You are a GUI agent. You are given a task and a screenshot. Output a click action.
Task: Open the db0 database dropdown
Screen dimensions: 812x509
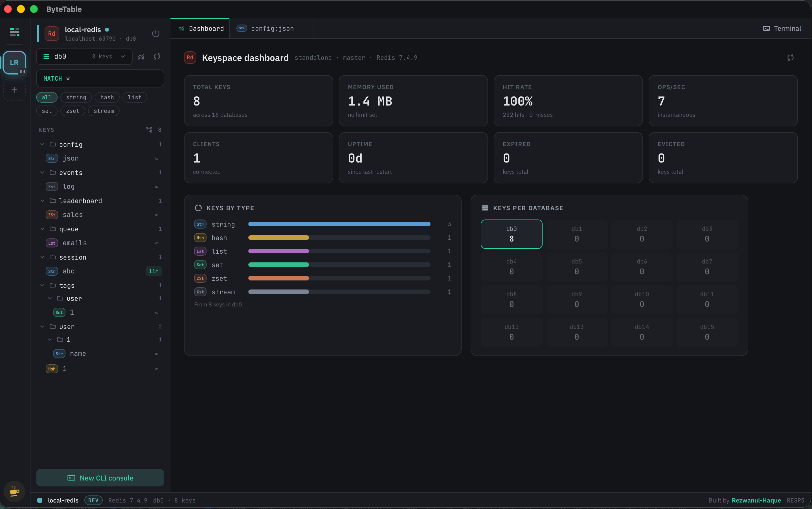[84, 56]
